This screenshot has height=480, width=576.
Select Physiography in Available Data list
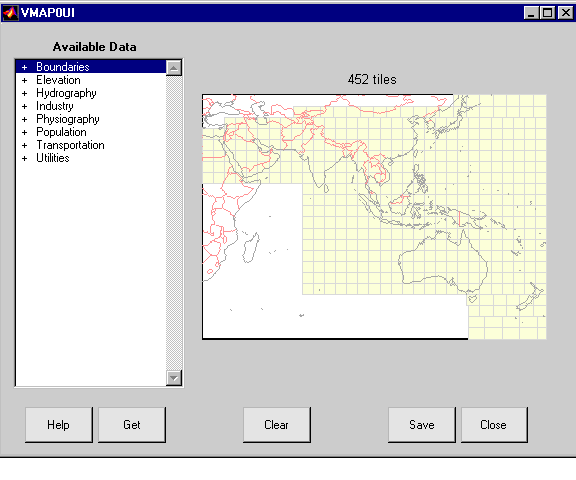click(x=68, y=119)
